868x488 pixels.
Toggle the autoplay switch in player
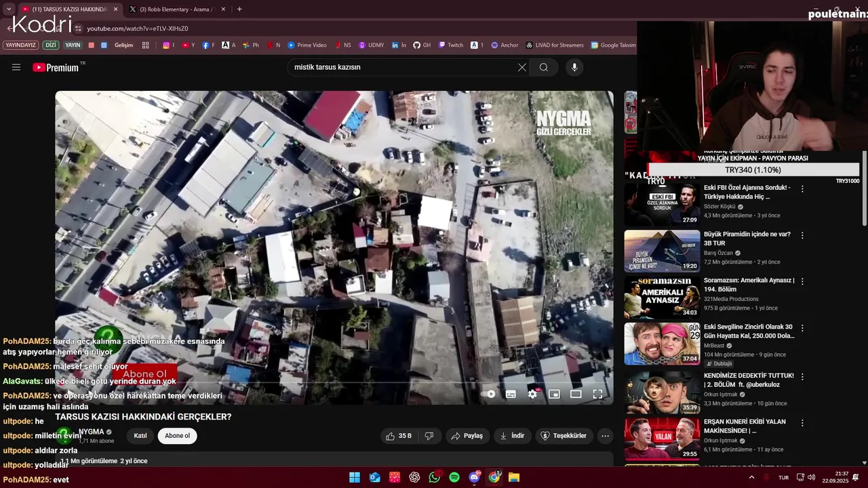pos(488,394)
